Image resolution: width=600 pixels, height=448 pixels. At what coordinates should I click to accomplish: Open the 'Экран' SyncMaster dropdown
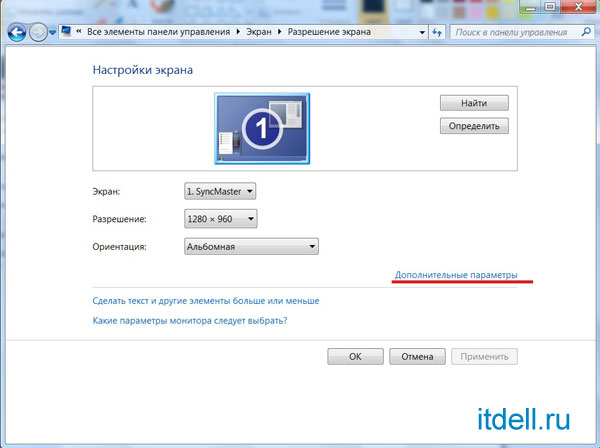click(x=220, y=191)
